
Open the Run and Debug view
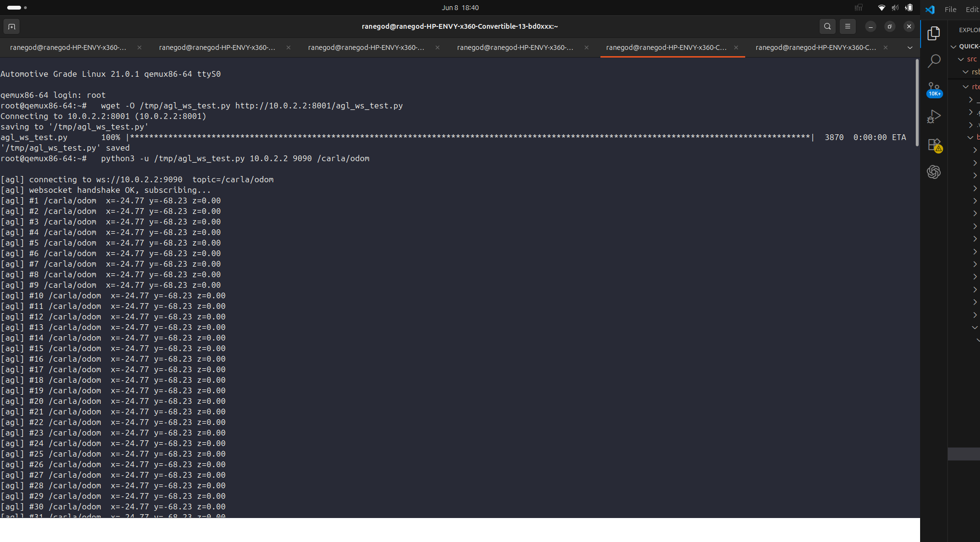coord(934,117)
